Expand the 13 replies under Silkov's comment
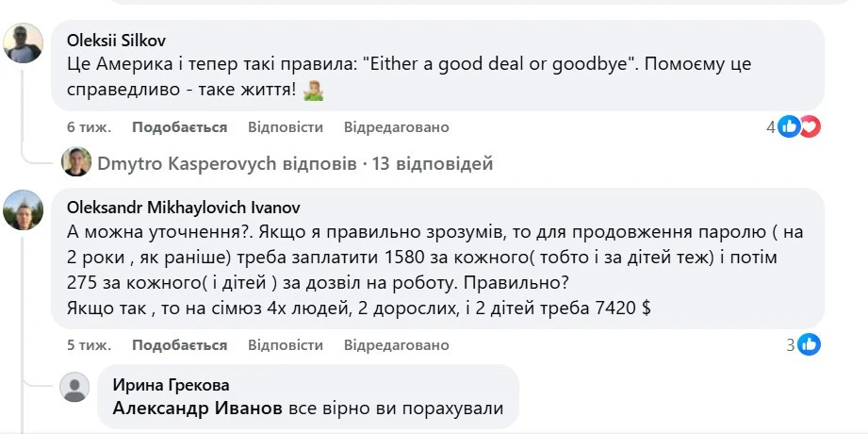 tap(295, 164)
